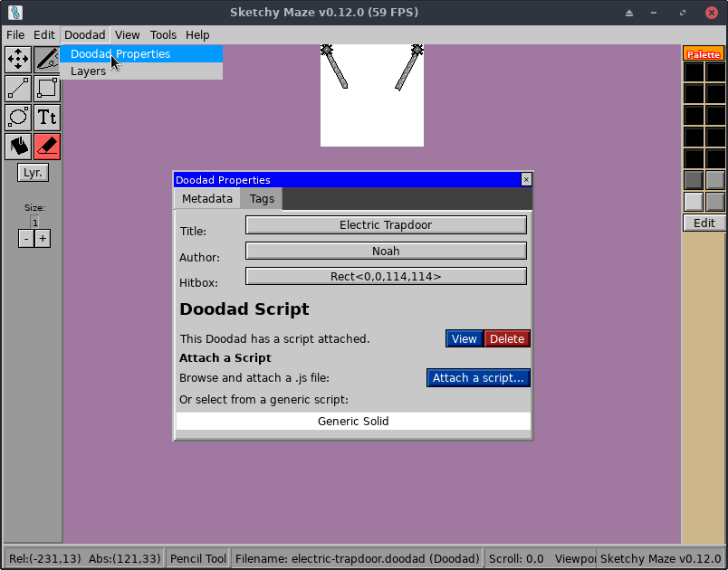Select the Doodad placement tool

point(17,145)
